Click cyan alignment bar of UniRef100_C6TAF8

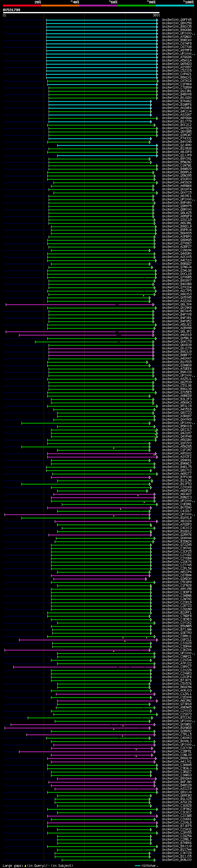102,43
